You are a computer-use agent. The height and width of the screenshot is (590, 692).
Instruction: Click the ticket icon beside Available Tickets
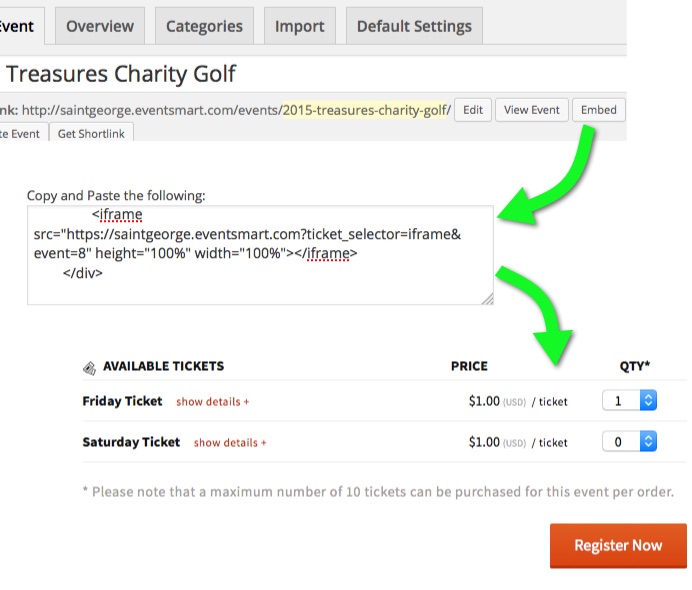pyautogui.click(x=89, y=368)
